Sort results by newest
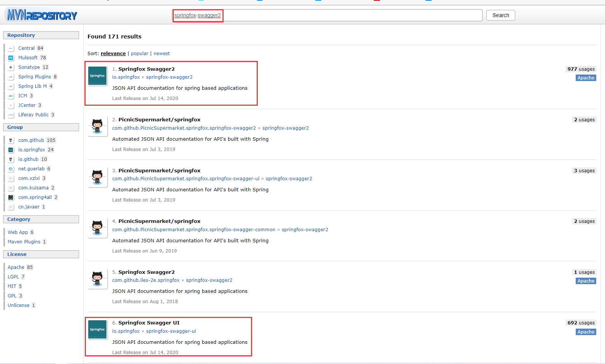This screenshot has width=605, height=364. (162, 54)
